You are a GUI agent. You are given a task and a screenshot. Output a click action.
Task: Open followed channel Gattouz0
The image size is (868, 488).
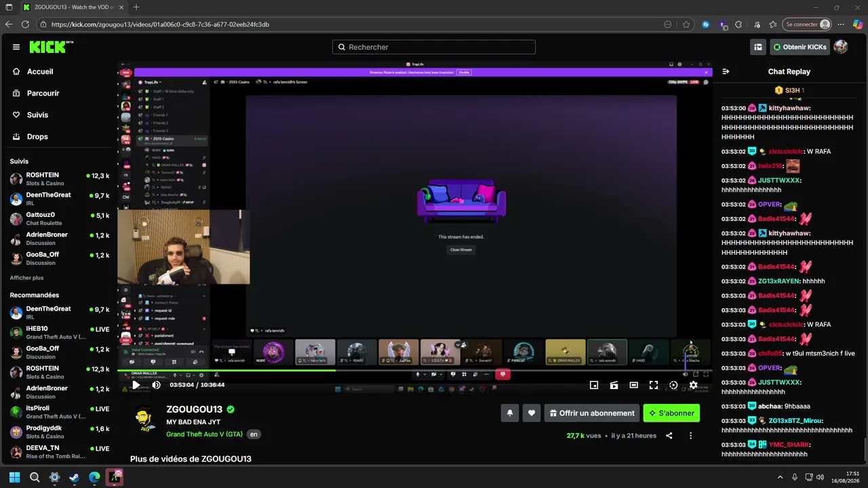coord(60,219)
